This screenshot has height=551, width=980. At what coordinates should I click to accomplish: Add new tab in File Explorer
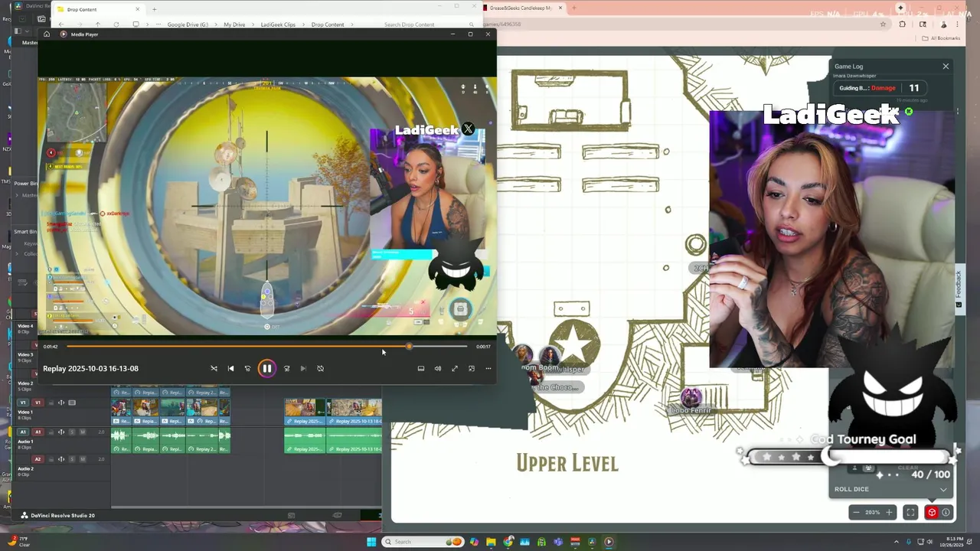(154, 9)
